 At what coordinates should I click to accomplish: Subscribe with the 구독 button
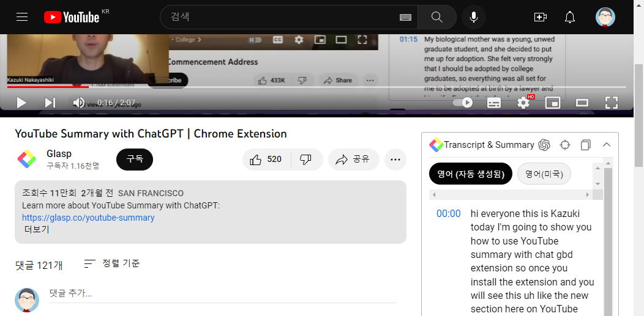click(x=135, y=160)
